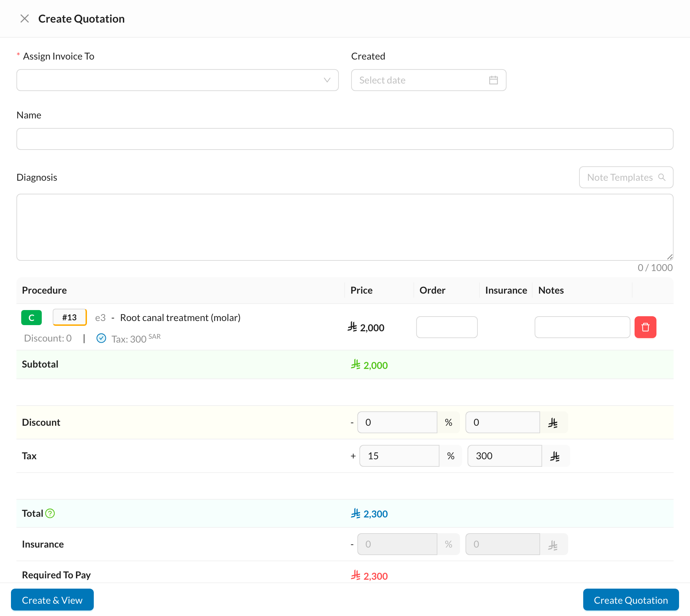
Task: Click the Created date picker field
Action: [429, 80]
